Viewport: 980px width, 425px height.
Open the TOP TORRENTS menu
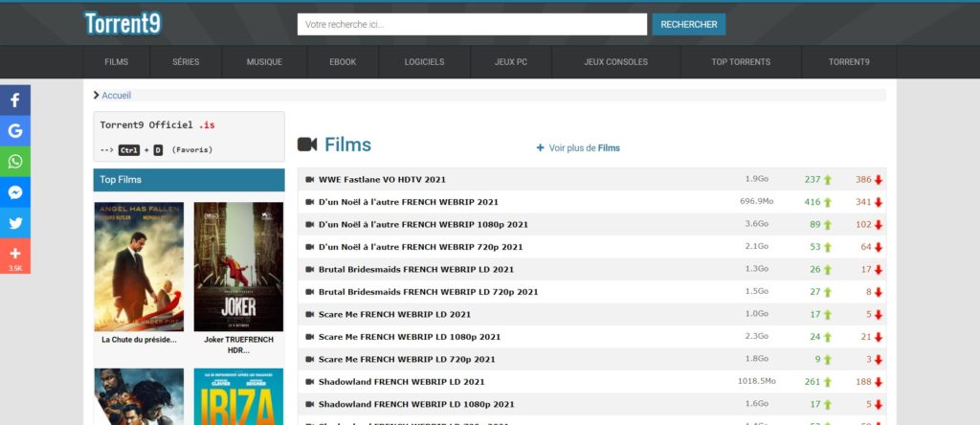click(x=741, y=62)
